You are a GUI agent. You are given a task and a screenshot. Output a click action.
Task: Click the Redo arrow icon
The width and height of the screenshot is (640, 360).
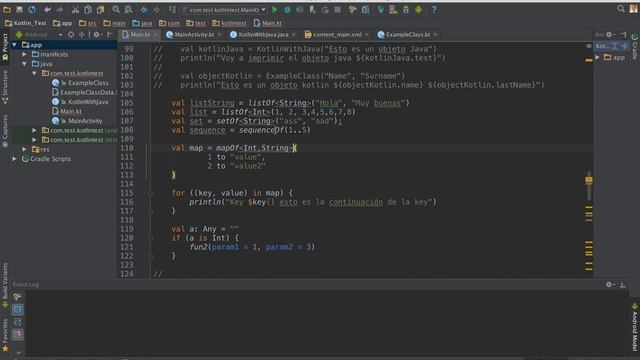coord(60,9)
